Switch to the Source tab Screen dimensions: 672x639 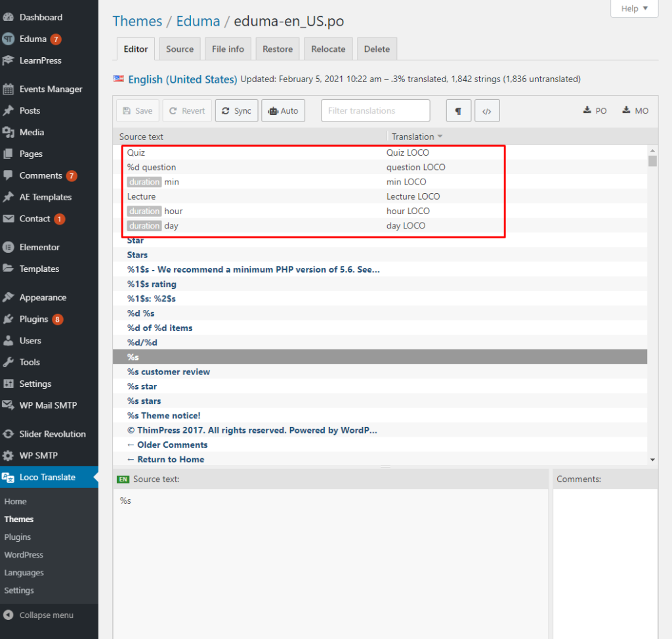point(179,48)
